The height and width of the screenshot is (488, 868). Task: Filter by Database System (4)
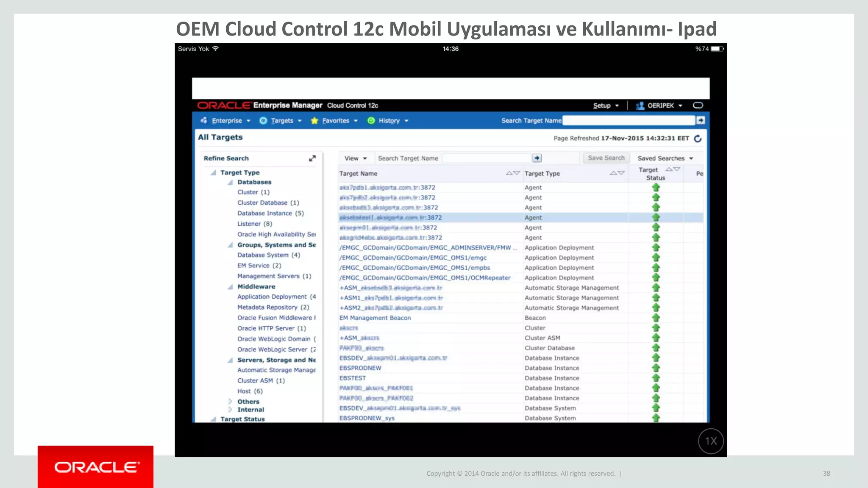(x=269, y=255)
